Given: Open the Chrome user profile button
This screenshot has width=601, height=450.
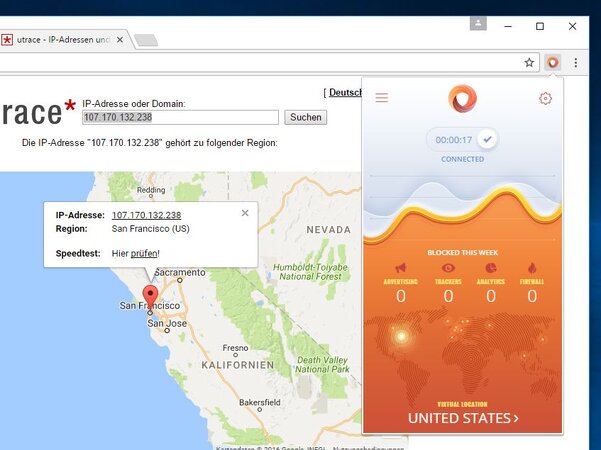Looking at the screenshot, I should click(x=480, y=23).
